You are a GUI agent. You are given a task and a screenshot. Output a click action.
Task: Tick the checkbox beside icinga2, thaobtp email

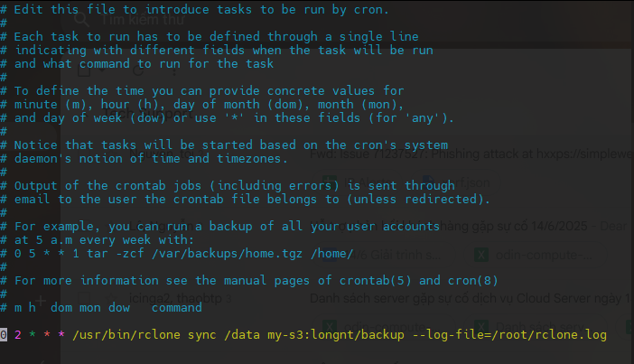[x=84, y=298]
